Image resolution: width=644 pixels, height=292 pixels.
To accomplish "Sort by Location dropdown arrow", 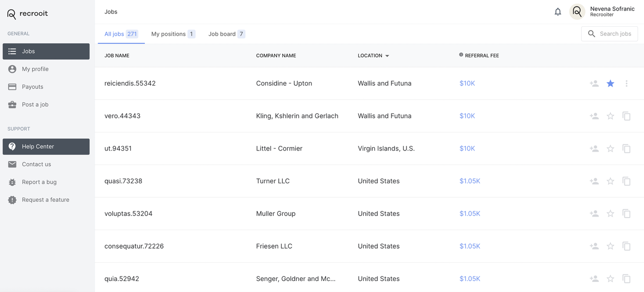I will pyautogui.click(x=387, y=56).
